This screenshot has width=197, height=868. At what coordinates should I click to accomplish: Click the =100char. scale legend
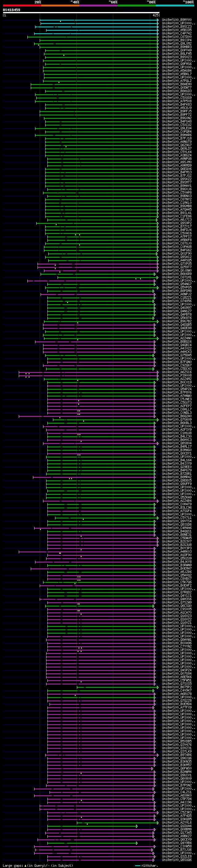147,865
